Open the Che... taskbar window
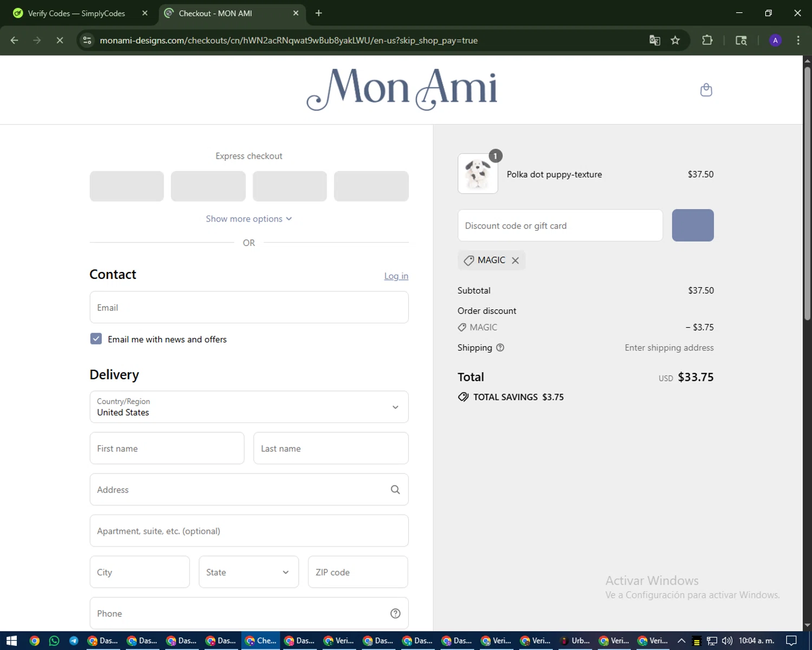This screenshot has width=812, height=650. (x=260, y=641)
